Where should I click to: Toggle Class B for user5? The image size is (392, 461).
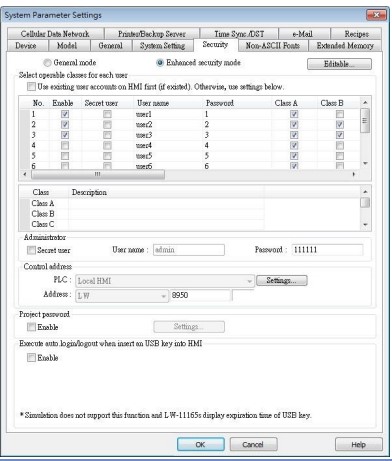tap(340, 156)
